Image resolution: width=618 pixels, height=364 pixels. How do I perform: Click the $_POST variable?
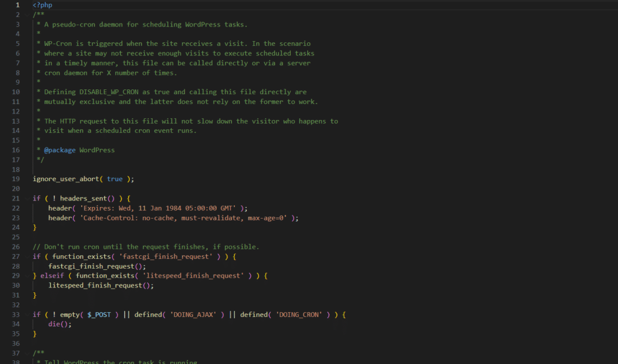pyautogui.click(x=99, y=315)
